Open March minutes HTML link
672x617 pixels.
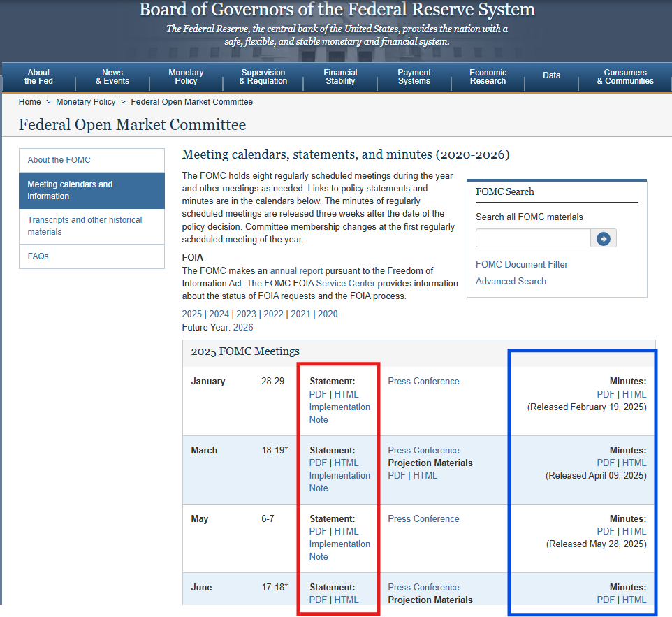click(634, 463)
